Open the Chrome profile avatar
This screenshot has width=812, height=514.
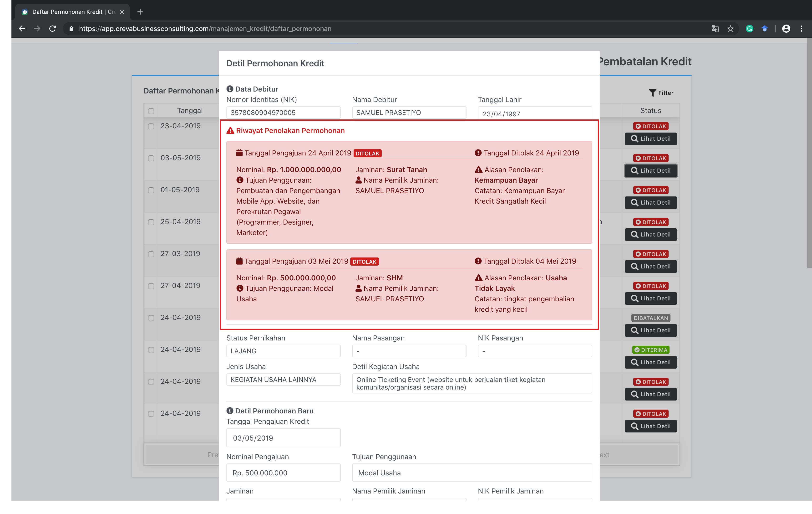point(786,29)
